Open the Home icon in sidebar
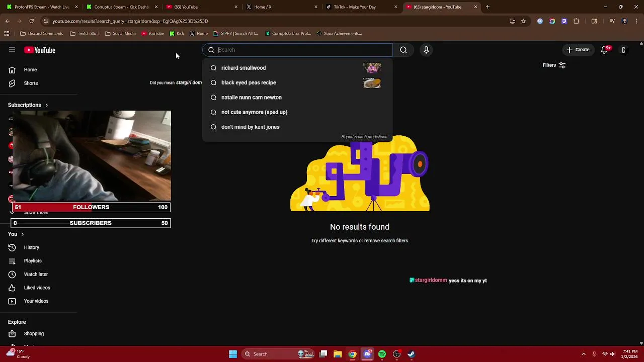Image resolution: width=644 pixels, height=362 pixels. [x=12, y=70]
